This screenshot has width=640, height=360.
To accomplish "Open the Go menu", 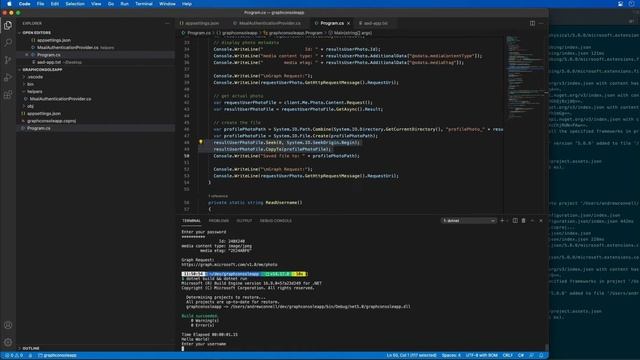I will pyautogui.click(x=111, y=4).
